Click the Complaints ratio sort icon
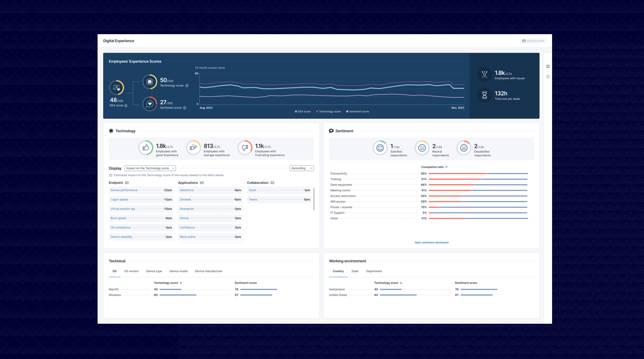Image resolution: width=644 pixels, height=359 pixels. click(446, 167)
